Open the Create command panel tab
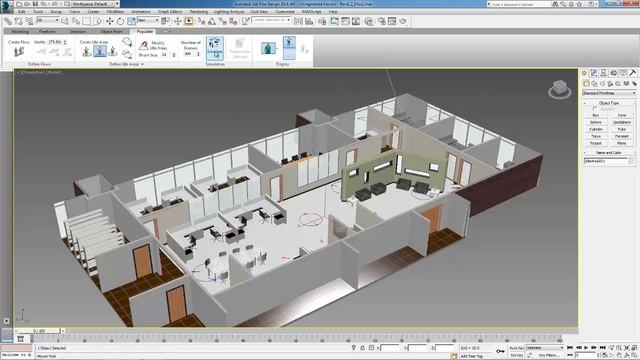 [584, 73]
